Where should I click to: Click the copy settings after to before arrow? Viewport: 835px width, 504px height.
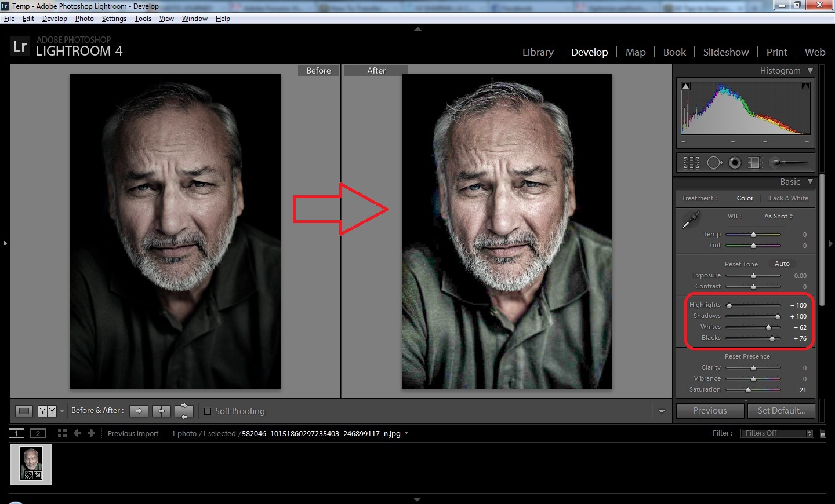pyautogui.click(x=161, y=411)
